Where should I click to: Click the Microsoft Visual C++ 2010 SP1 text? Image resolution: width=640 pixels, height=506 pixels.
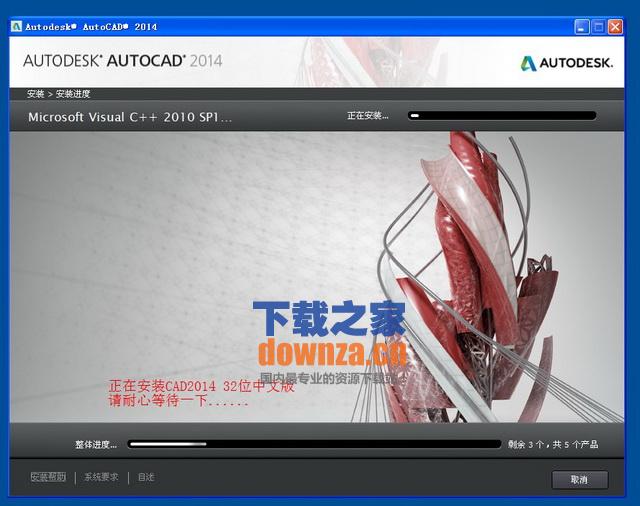click(x=130, y=117)
